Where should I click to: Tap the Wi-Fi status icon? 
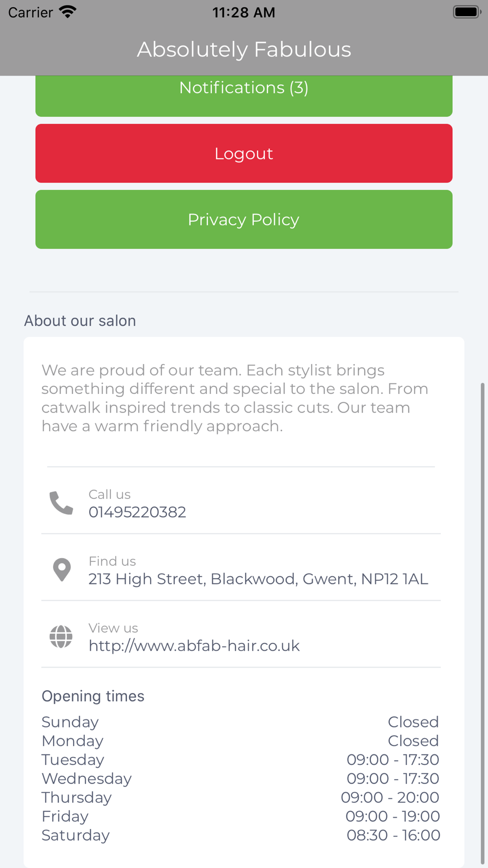click(x=68, y=12)
